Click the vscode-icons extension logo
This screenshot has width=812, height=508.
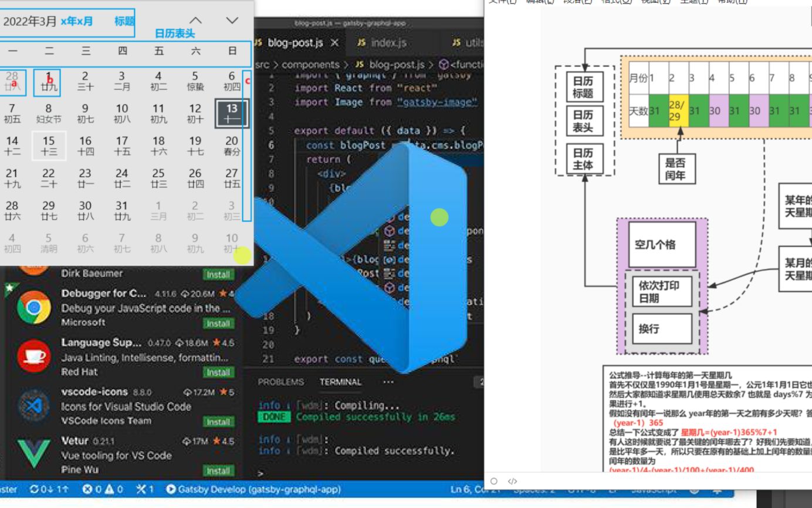[x=33, y=406]
